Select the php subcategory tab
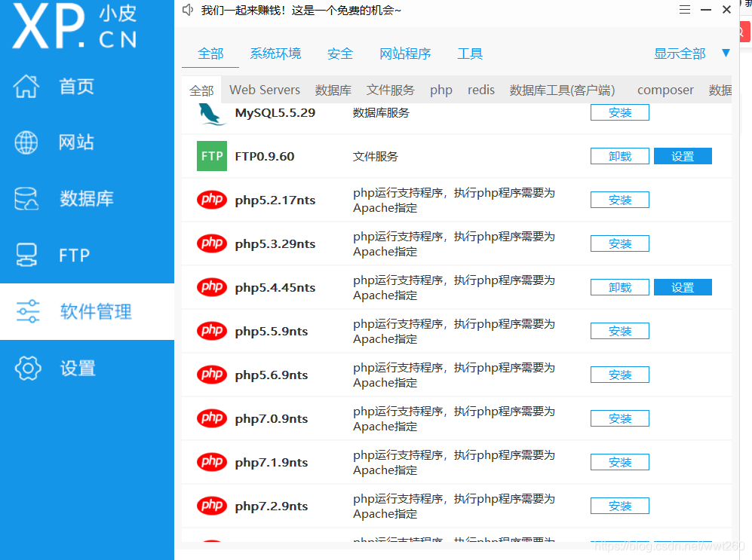This screenshot has height=560, width=752. 441,90
